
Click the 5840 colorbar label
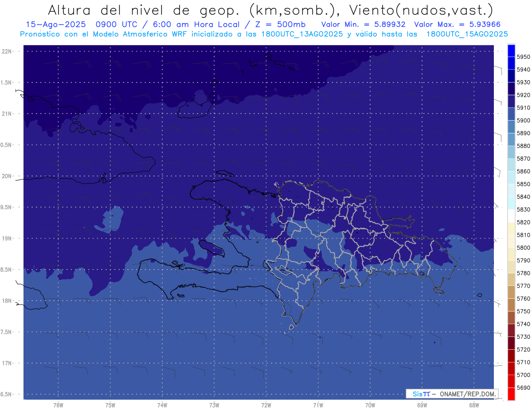click(x=523, y=197)
